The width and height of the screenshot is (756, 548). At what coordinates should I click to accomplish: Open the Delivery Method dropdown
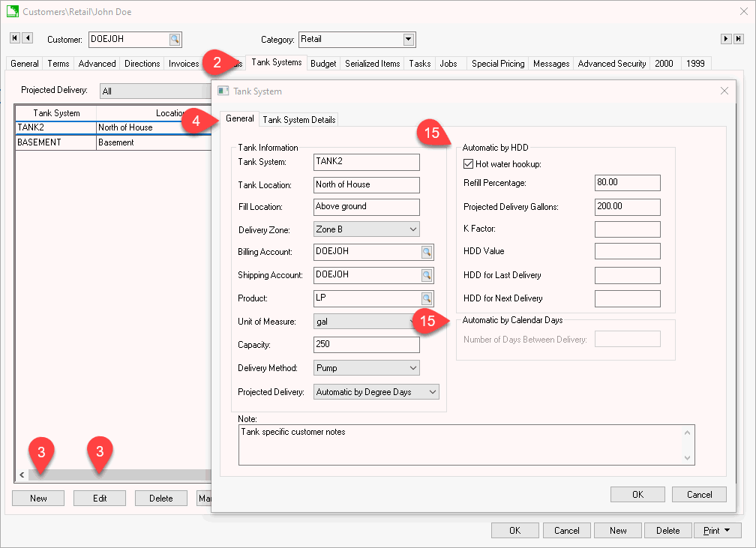pyautogui.click(x=412, y=368)
